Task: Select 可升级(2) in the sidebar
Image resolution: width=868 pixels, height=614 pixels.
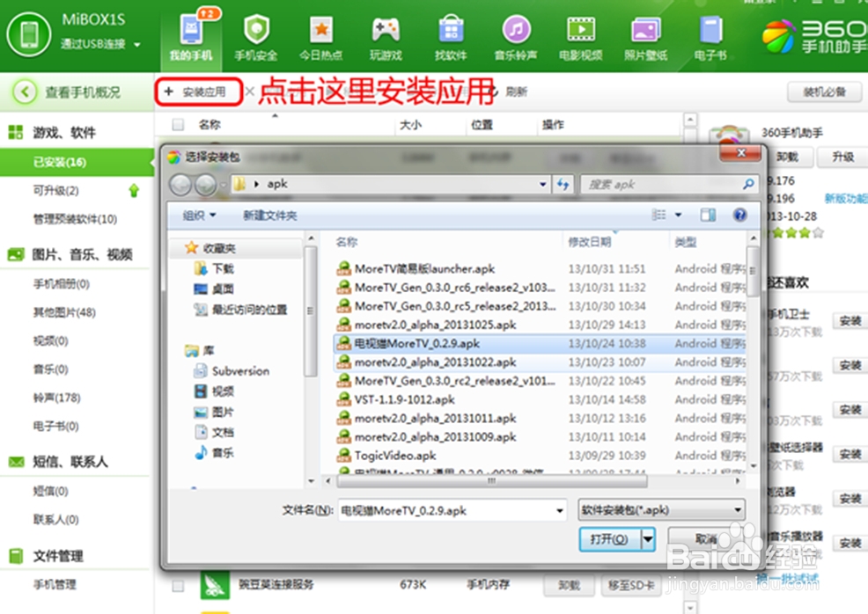Action: click(x=56, y=191)
